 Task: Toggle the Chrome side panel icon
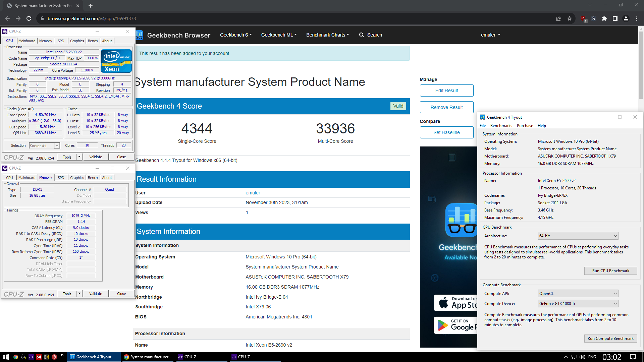click(x=615, y=18)
